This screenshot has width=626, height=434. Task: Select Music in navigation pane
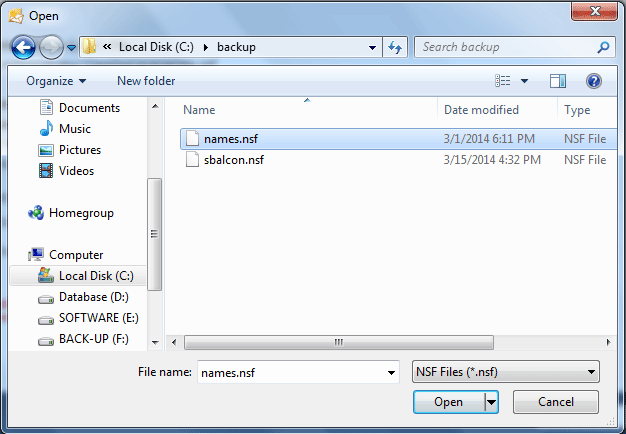coord(75,129)
